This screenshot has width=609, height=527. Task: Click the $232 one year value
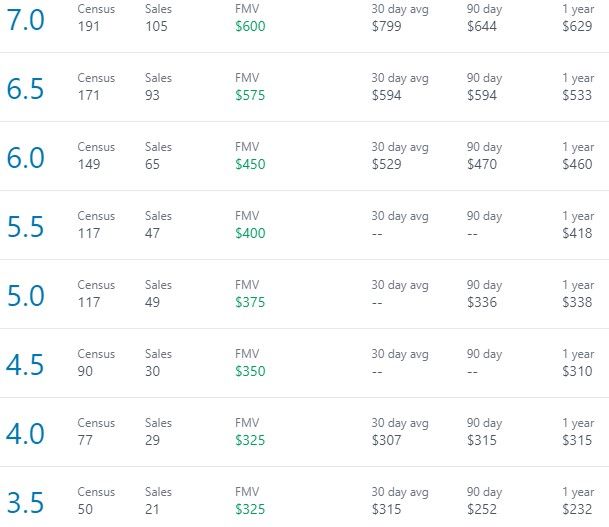click(x=577, y=510)
